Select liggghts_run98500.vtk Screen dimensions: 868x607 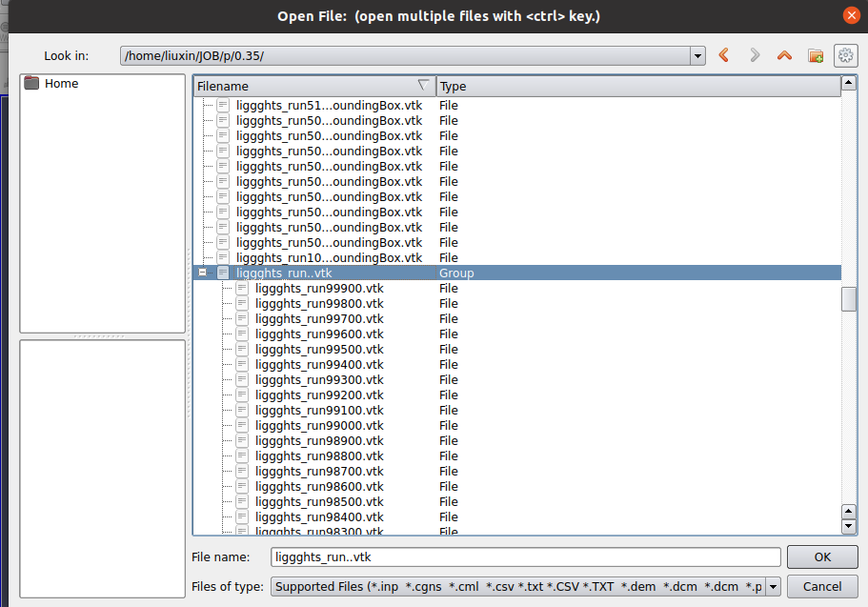pyautogui.click(x=319, y=501)
